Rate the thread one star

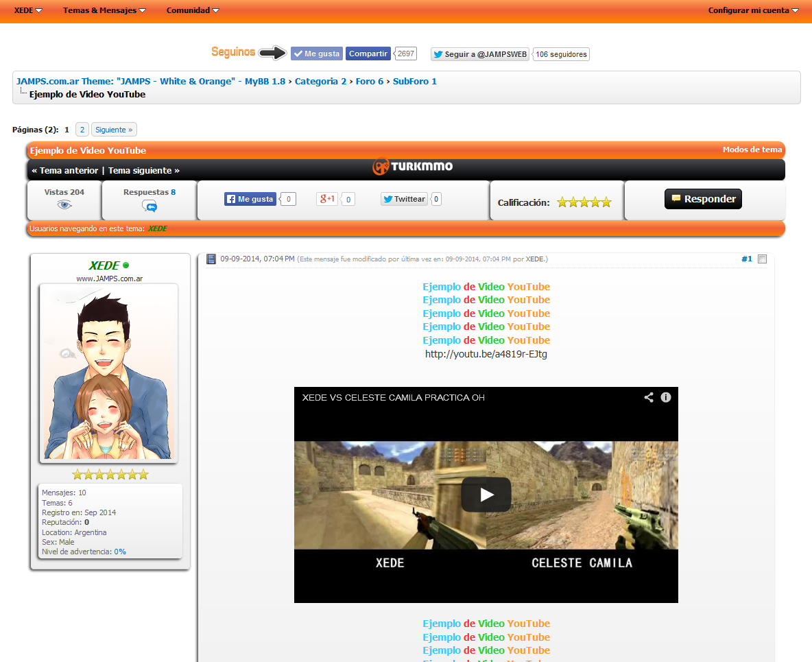[562, 202]
